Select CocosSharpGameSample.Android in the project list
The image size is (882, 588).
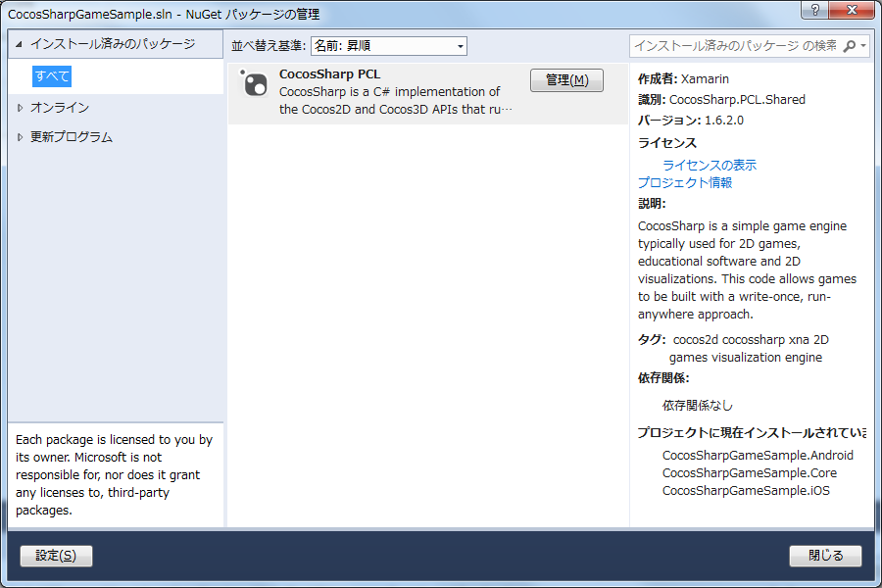pyautogui.click(x=759, y=455)
